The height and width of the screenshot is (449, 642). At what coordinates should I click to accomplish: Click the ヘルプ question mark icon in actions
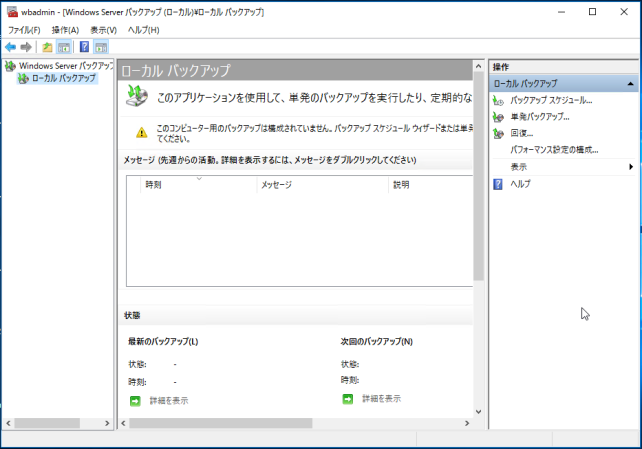click(498, 184)
